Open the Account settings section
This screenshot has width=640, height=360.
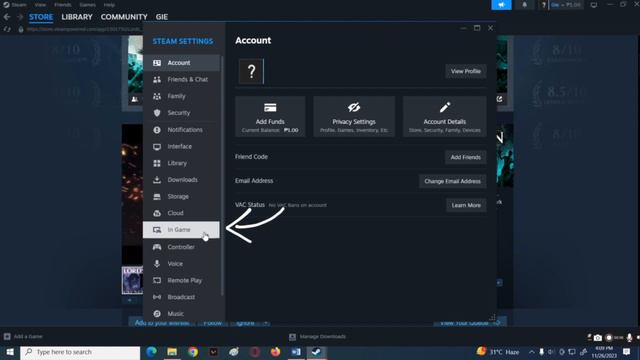(x=181, y=63)
